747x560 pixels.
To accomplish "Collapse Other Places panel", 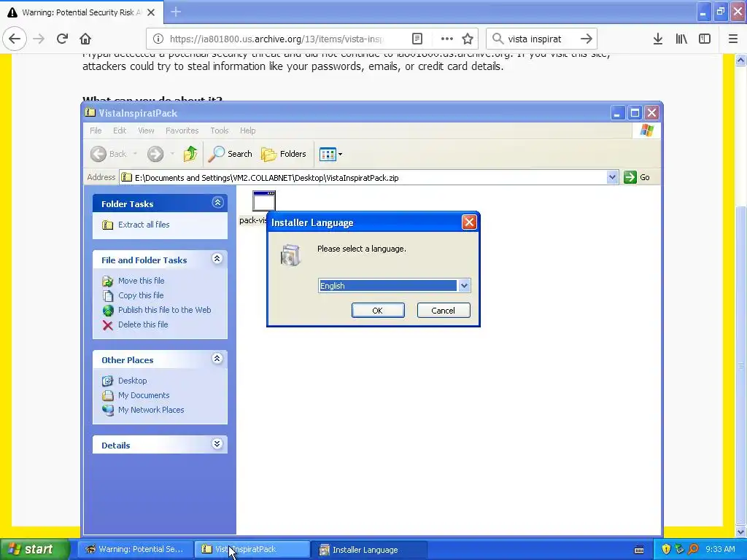I will [217, 359].
